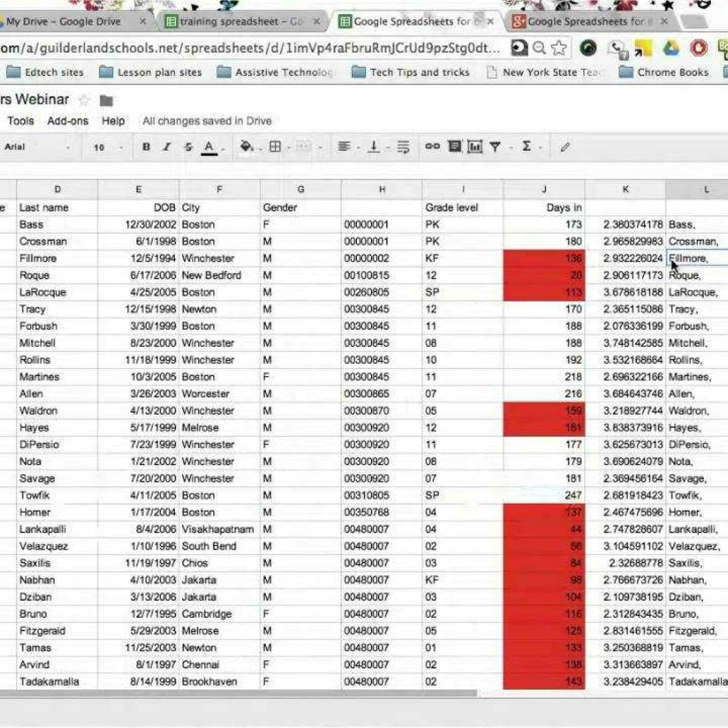Click the Edtech sites bookmark folder
The height and width of the screenshot is (728, 728).
click(x=47, y=72)
